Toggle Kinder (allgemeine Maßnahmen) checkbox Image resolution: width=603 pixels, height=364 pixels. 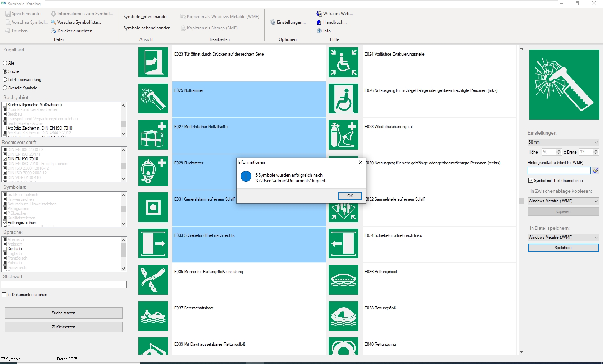pos(5,105)
